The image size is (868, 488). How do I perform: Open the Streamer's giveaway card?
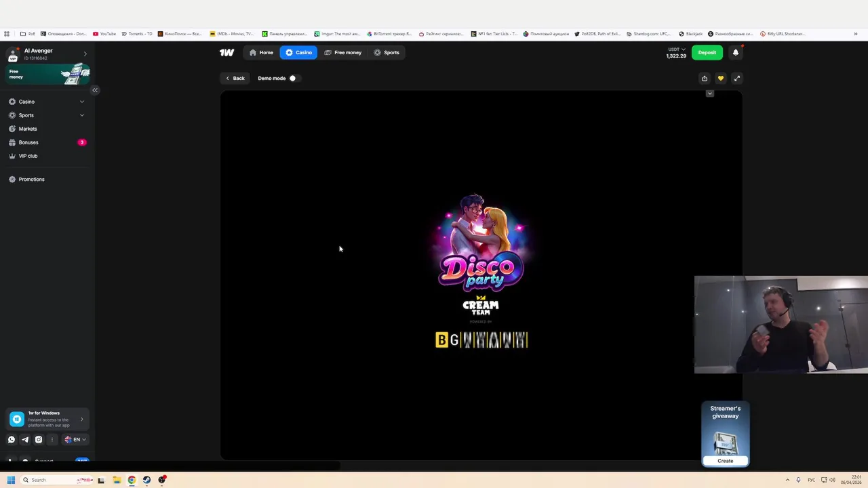[x=726, y=434]
